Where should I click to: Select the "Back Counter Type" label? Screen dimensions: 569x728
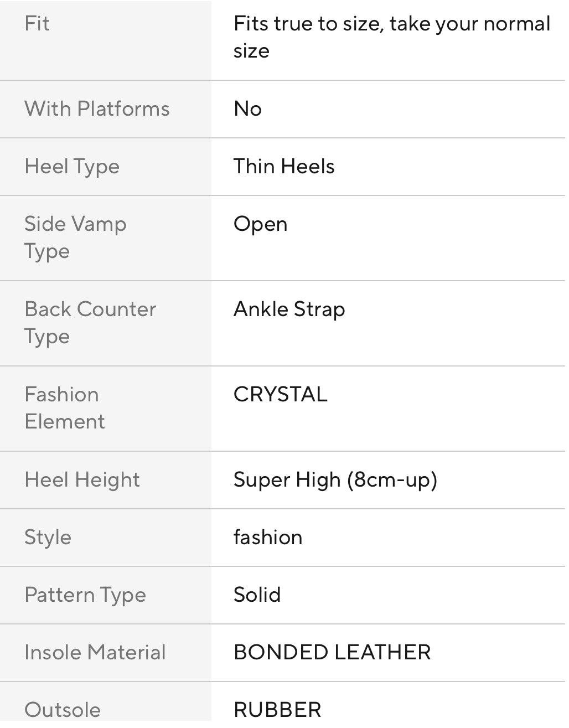pos(90,323)
